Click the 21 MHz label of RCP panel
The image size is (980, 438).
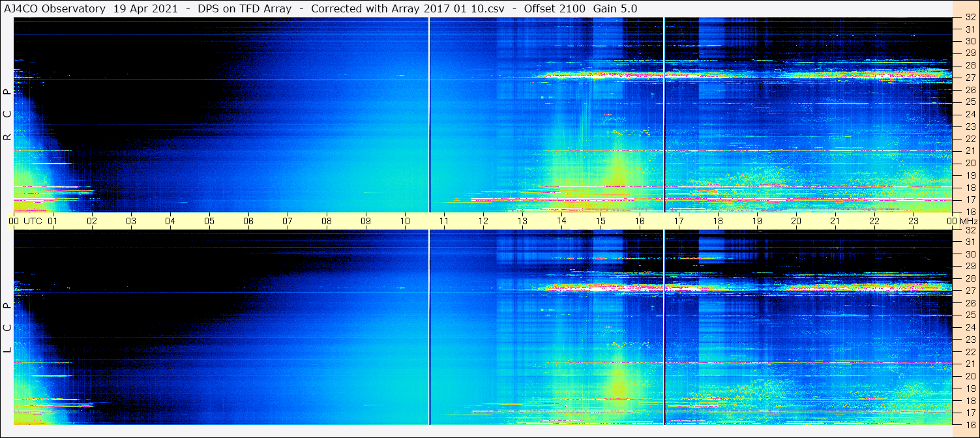tap(970, 151)
